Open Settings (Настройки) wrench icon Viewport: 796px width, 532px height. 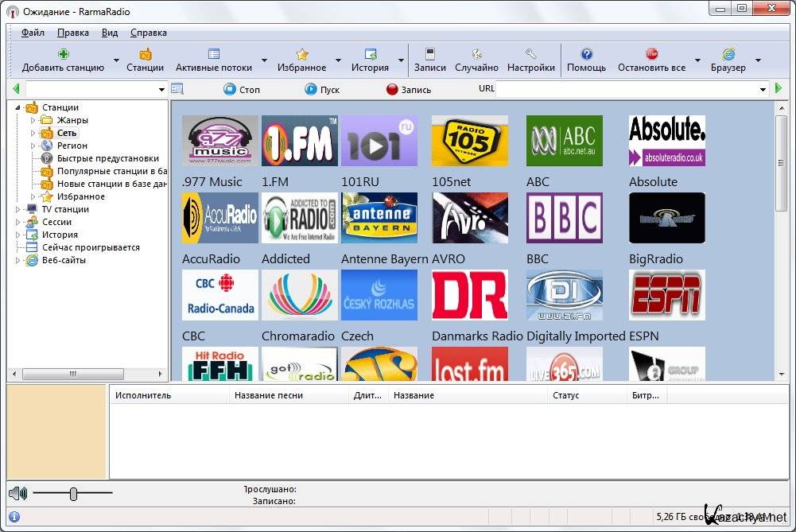point(530,55)
